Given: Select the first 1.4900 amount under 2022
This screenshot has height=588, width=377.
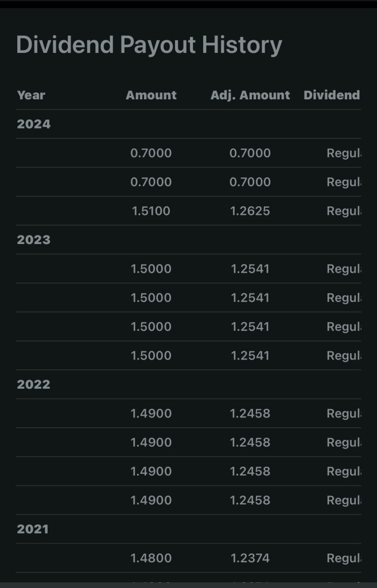Looking at the screenshot, I should click(151, 413).
